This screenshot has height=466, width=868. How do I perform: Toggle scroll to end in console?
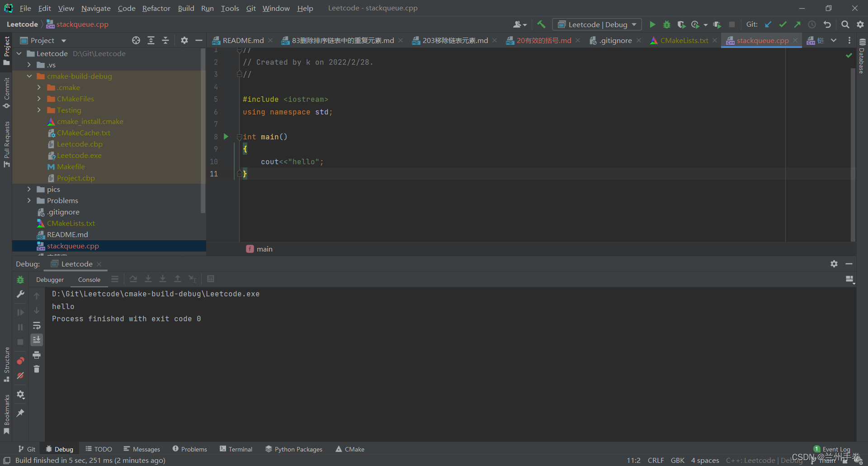click(37, 340)
